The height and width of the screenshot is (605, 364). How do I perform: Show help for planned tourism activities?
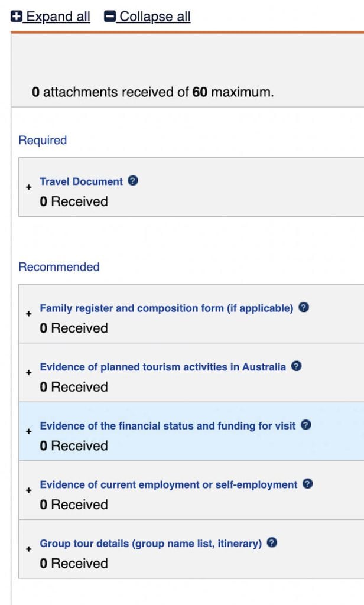point(297,366)
